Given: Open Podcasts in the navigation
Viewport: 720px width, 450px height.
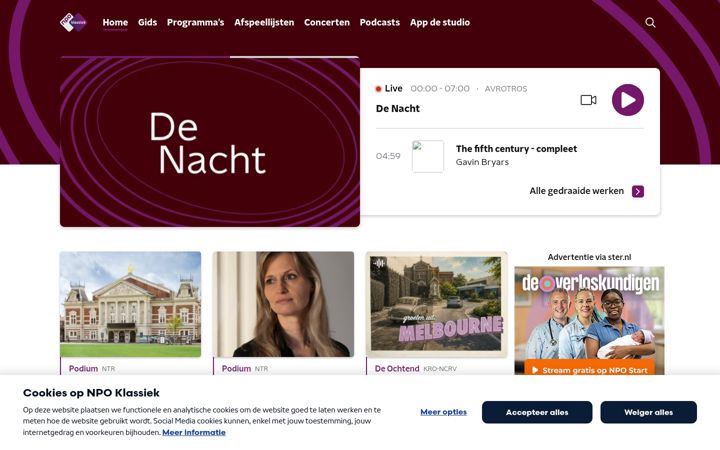Looking at the screenshot, I should tap(380, 22).
